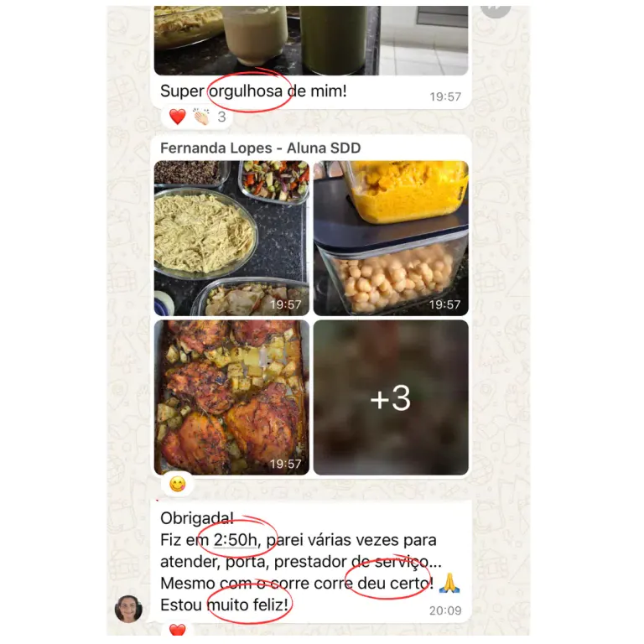Open Fernanda Lopes - Aluna SDD sender name
This screenshot has width=644, height=644.
pos(261,148)
